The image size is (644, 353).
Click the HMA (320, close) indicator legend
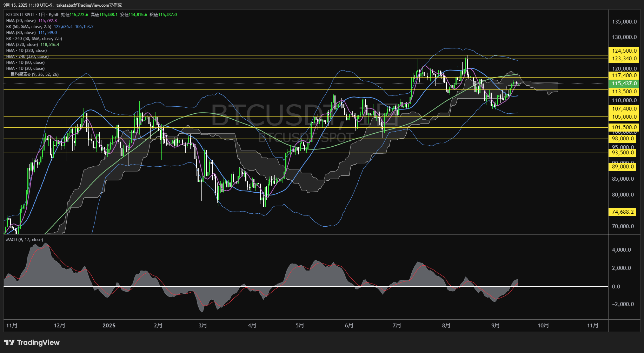point(22,45)
